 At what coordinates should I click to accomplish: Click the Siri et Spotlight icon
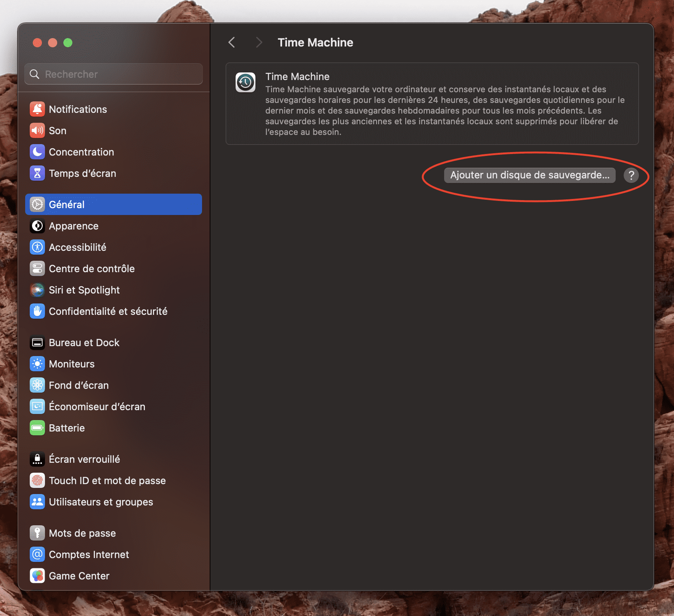point(37,290)
